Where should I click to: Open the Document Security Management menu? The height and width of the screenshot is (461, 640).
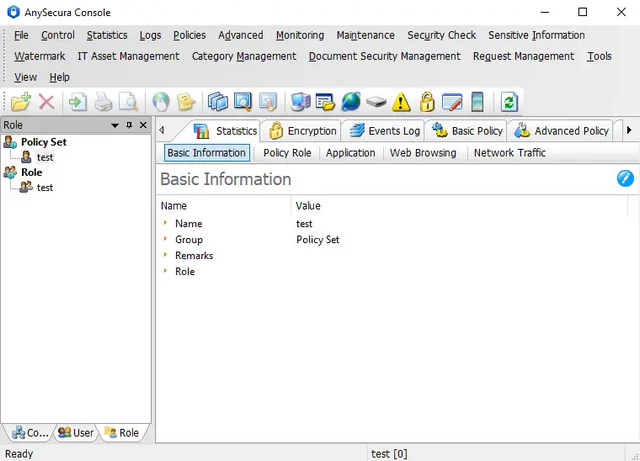(384, 56)
